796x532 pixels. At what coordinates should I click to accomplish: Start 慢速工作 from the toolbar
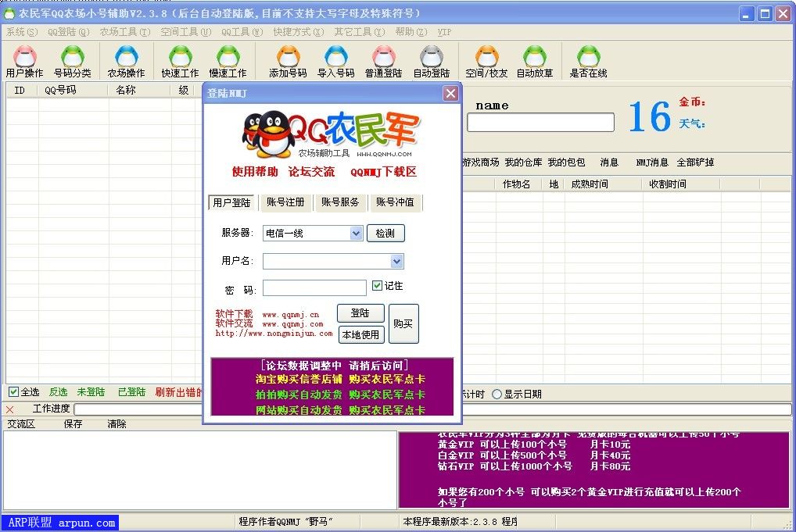228,62
